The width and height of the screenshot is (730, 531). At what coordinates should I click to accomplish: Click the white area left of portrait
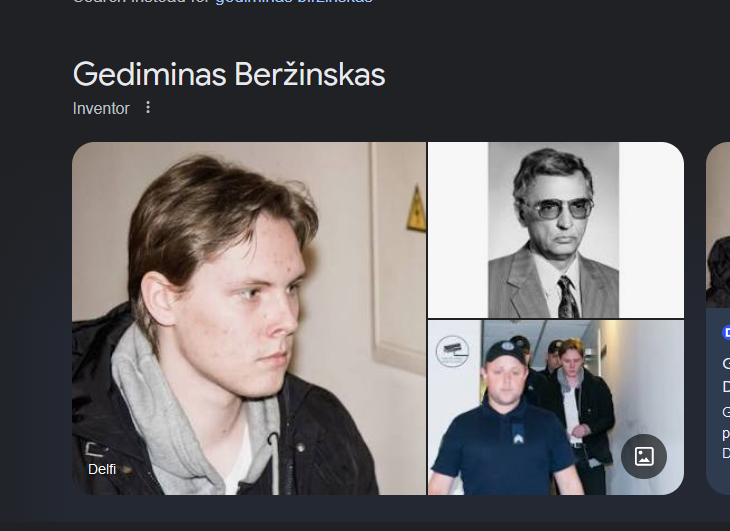pyautogui.click(x=458, y=230)
